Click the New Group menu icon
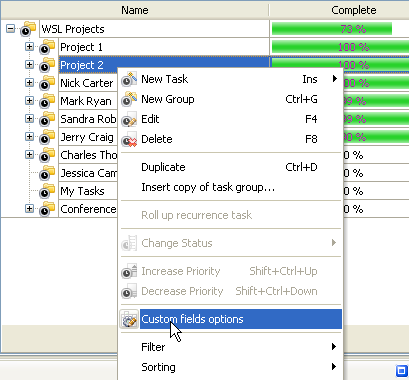The height and width of the screenshot is (380, 409). pos(129,99)
